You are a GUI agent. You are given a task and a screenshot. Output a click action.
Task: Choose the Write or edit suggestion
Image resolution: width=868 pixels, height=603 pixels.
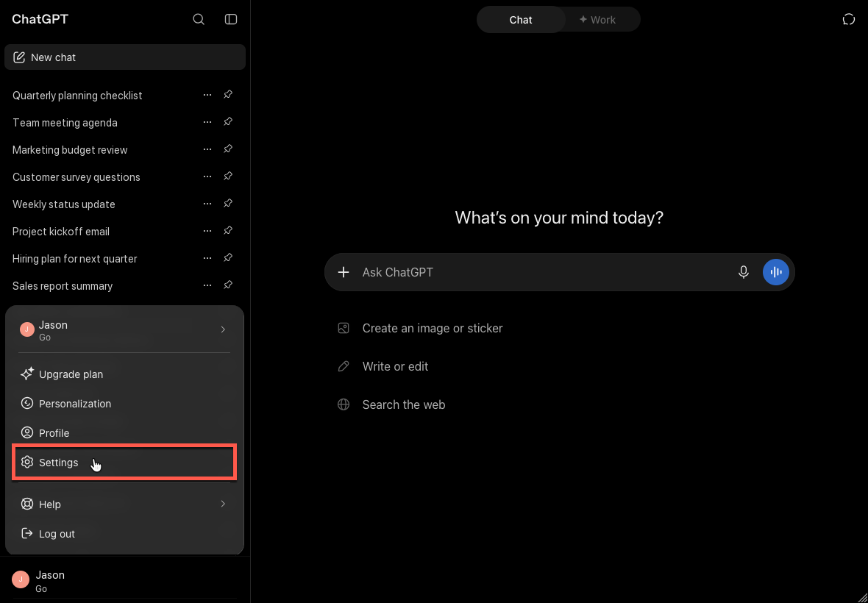(383, 366)
